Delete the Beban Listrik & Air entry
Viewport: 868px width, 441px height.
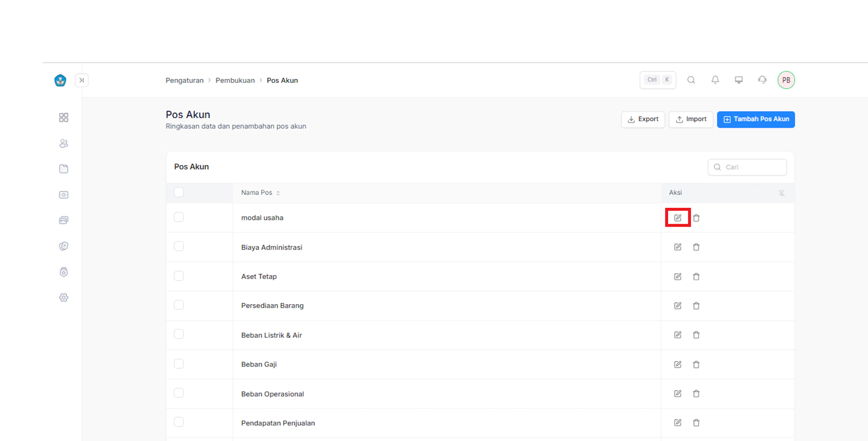pos(696,335)
